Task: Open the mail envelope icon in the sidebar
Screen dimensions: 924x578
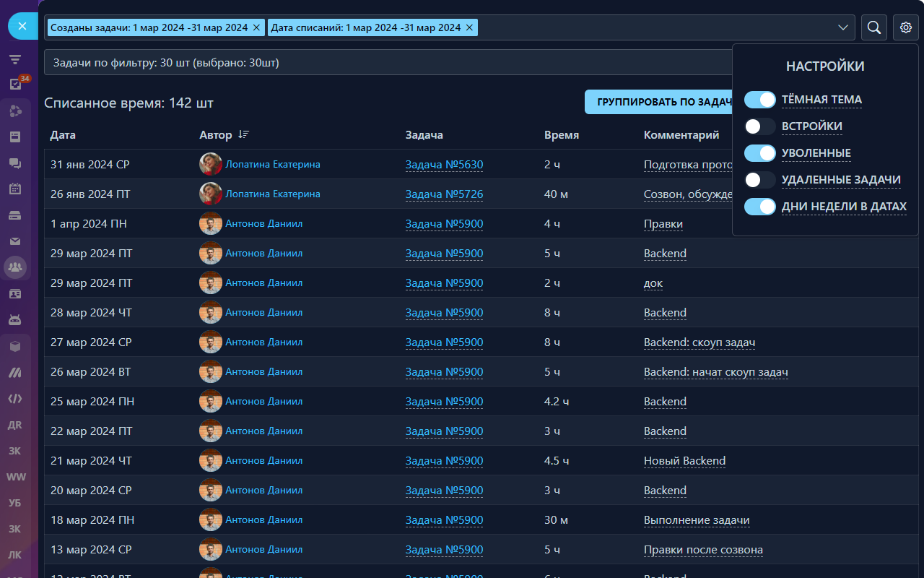Action: pos(15,241)
